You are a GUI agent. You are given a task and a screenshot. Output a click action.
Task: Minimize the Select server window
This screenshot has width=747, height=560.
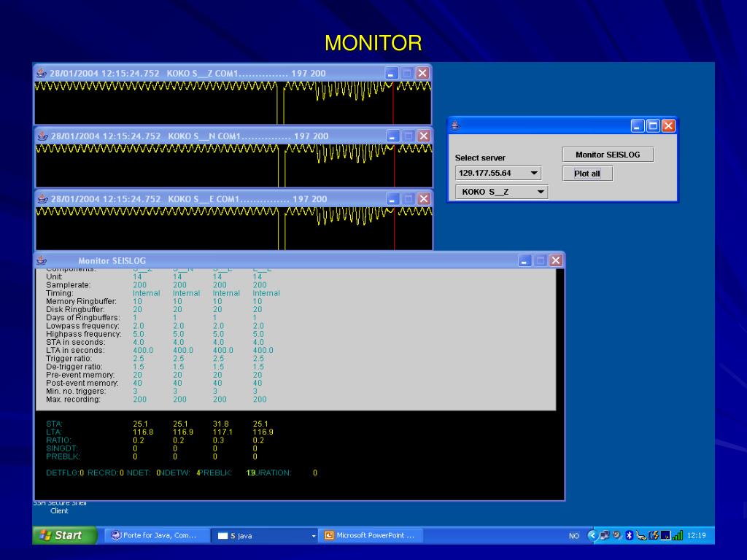pyautogui.click(x=638, y=125)
